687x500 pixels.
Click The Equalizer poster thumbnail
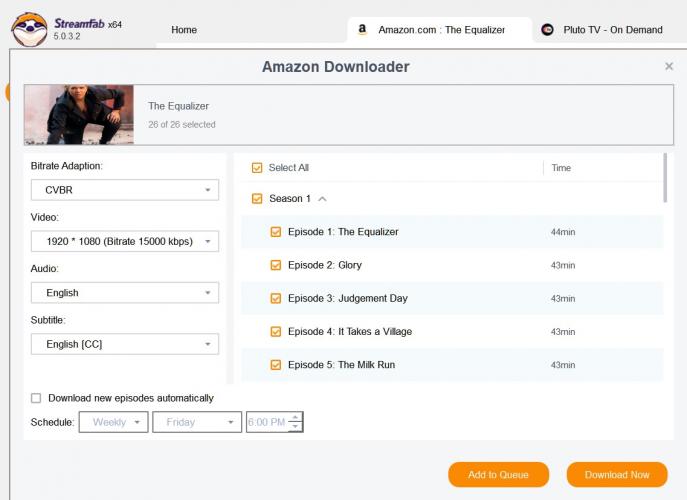point(79,115)
